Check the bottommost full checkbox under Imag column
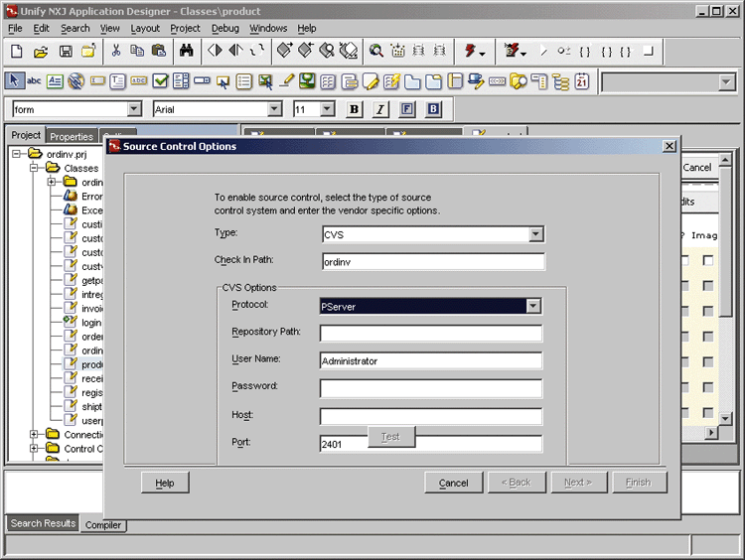745x560 pixels. coord(708,412)
